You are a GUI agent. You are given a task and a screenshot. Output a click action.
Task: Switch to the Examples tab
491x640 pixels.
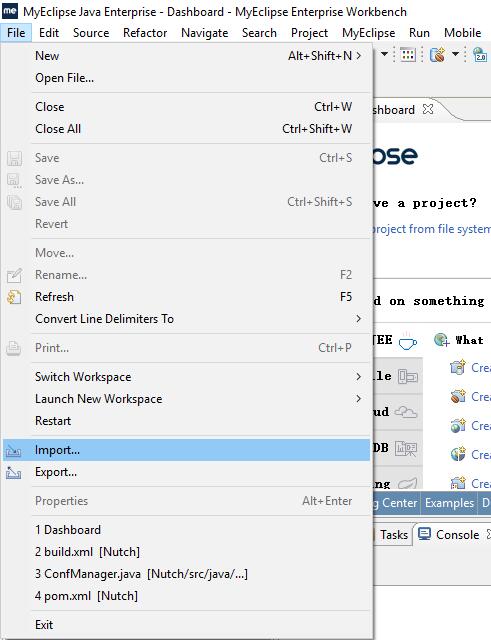pyautogui.click(x=449, y=503)
